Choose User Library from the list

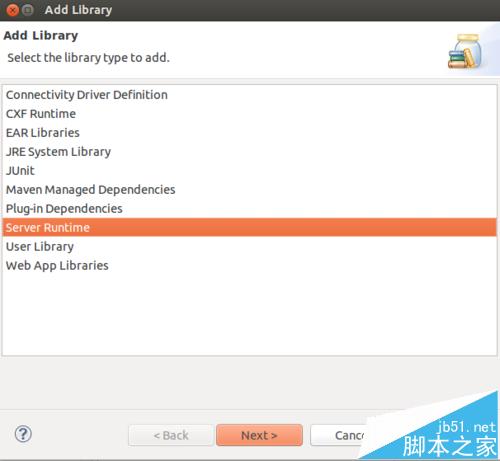(249, 247)
